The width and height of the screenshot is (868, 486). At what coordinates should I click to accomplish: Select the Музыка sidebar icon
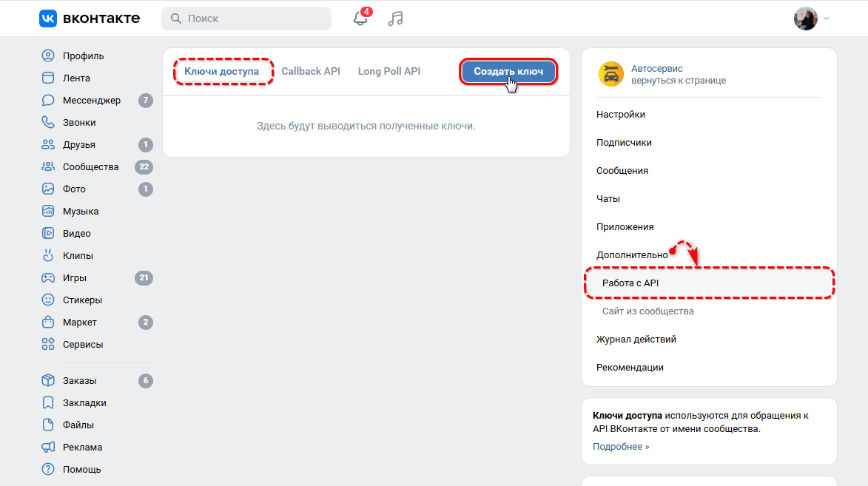48,211
